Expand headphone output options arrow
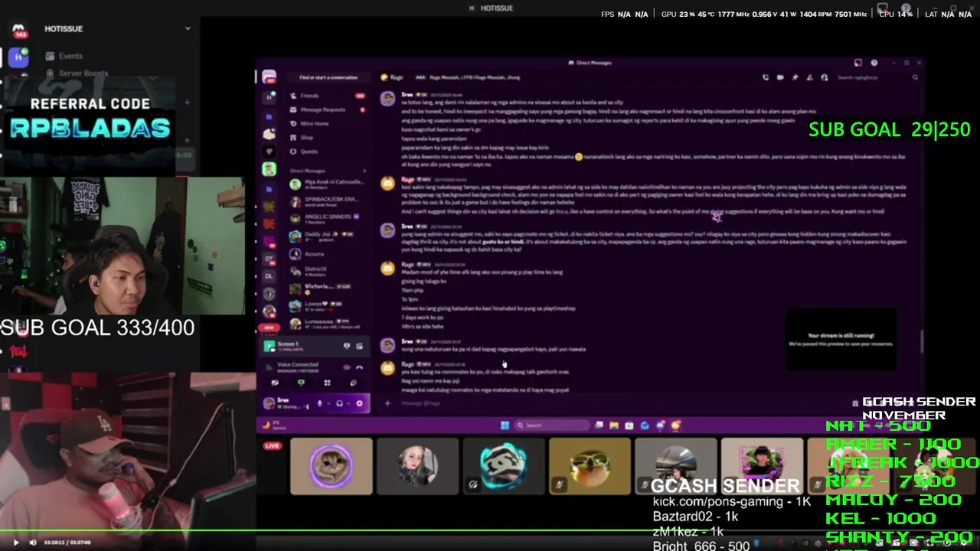The height and width of the screenshot is (551, 980). point(348,403)
